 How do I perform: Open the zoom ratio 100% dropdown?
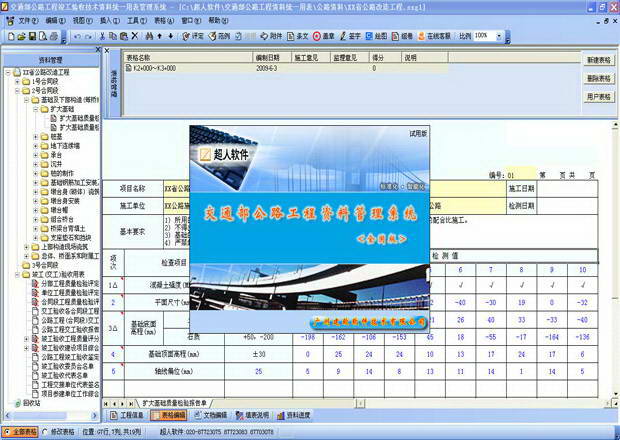point(499,36)
